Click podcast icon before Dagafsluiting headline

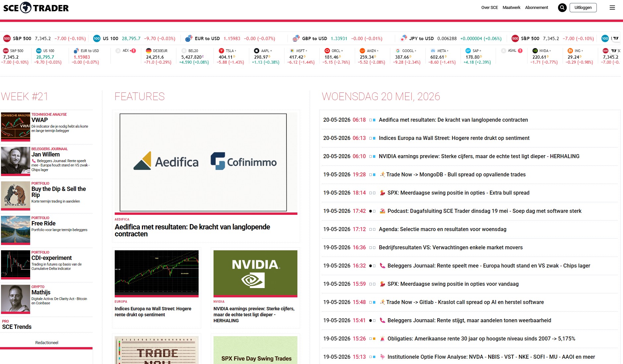tap(382, 211)
